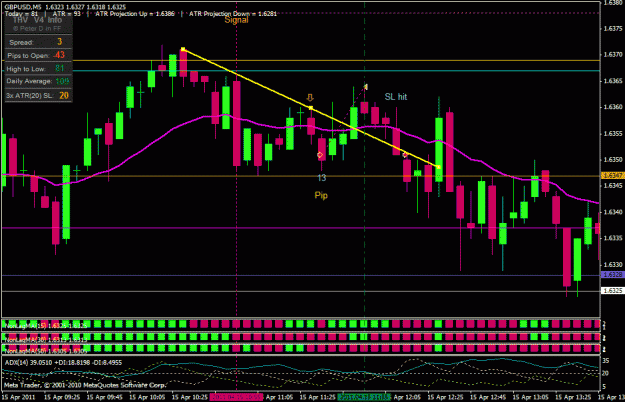Click the Pips to Open value -43
This screenshot has width=625, height=402.
pyautogui.click(x=59, y=55)
